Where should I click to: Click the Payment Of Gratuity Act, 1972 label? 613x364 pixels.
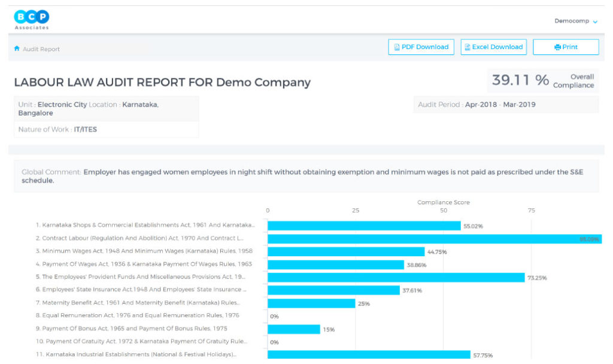pos(141,341)
